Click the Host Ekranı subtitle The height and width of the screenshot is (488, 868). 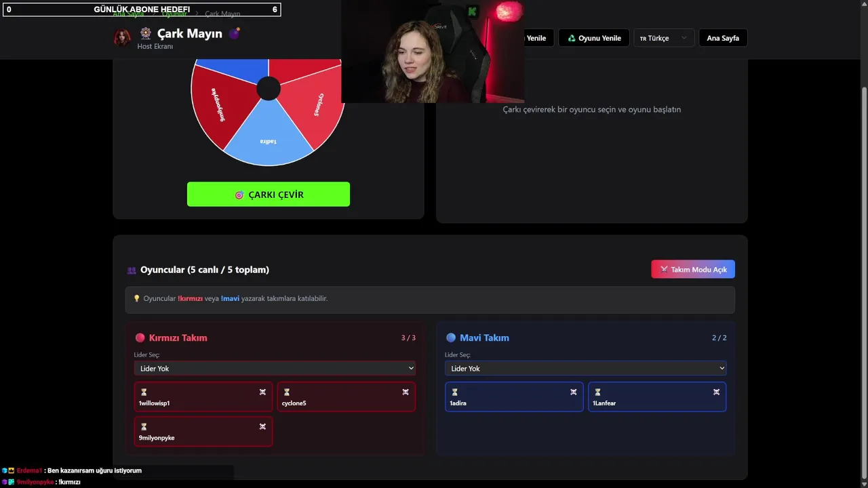(x=155, y=46)
